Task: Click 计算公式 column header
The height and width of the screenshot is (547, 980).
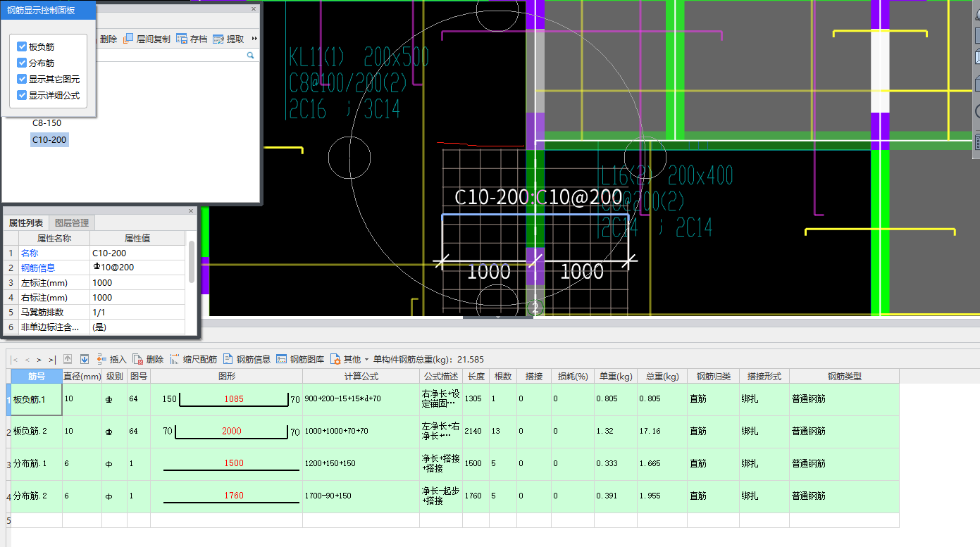Action: click(361, 377)
